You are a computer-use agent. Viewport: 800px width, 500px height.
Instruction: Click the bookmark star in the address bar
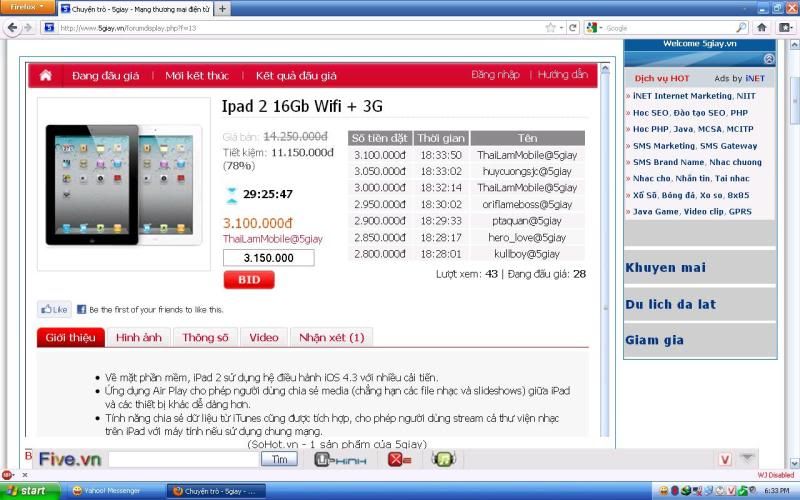click(550, 28)
